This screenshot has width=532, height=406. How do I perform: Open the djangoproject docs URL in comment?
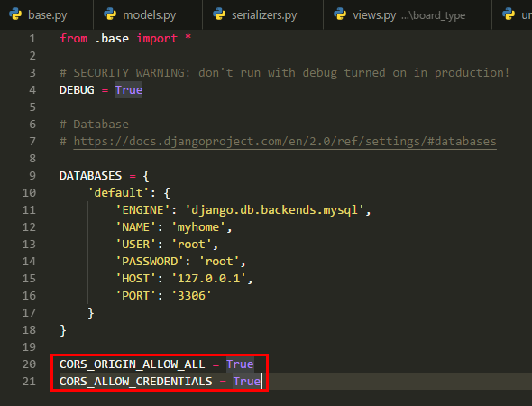pyautogui.click(x=285, y=142)
